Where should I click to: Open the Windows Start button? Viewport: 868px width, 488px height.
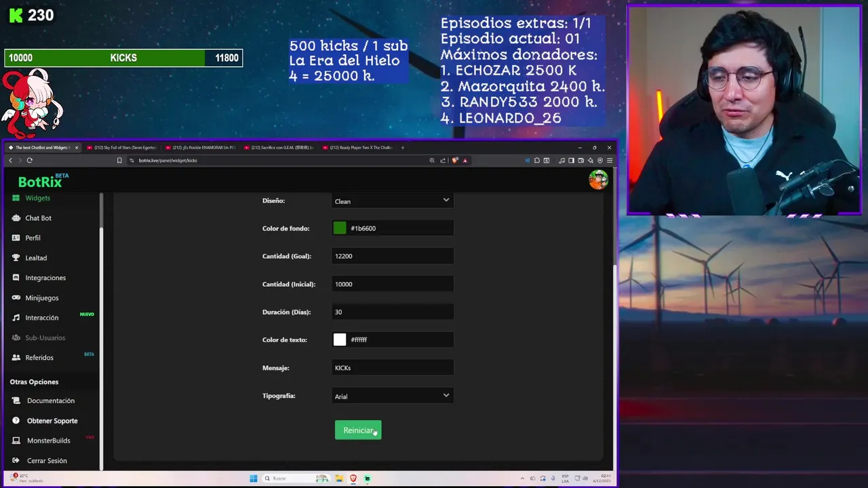pyautogui.click(x=254, y=479)
